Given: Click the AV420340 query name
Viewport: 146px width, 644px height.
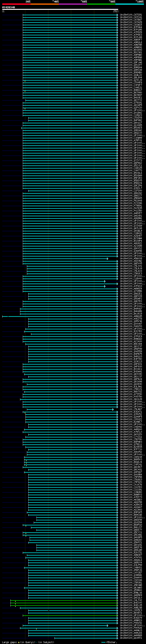Looking at the screenshot, I should tap(8, 8).
